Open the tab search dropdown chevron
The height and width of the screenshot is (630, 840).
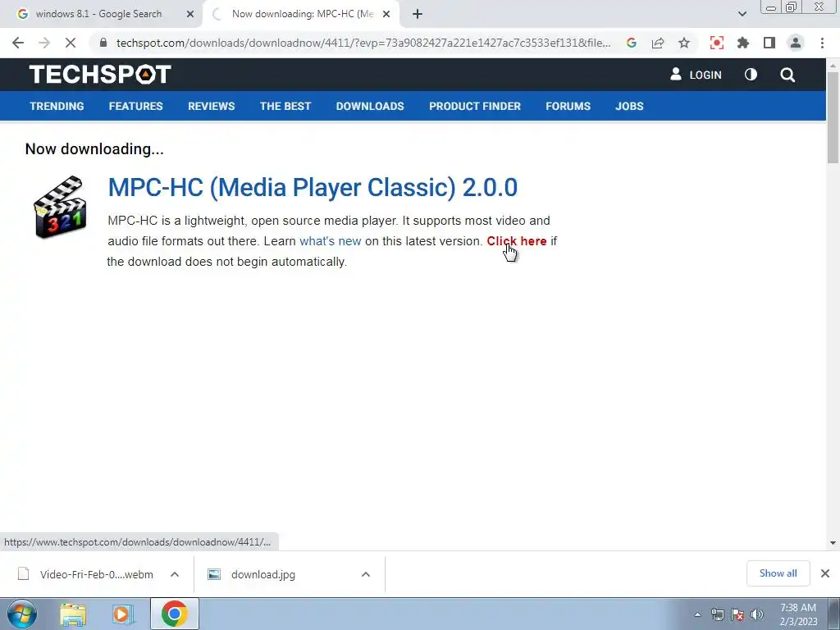[742, 14]
